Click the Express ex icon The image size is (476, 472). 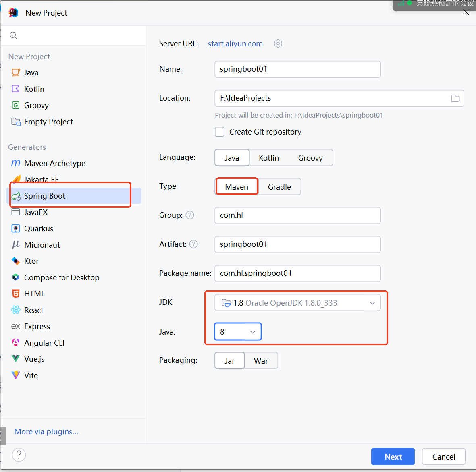(16, 326)
